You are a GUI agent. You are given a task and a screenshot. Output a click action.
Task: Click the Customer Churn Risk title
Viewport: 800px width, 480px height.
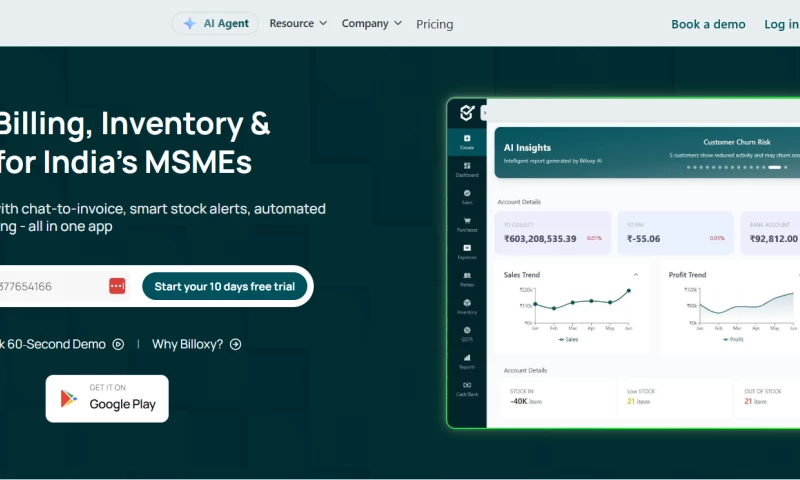coord(737,142)
